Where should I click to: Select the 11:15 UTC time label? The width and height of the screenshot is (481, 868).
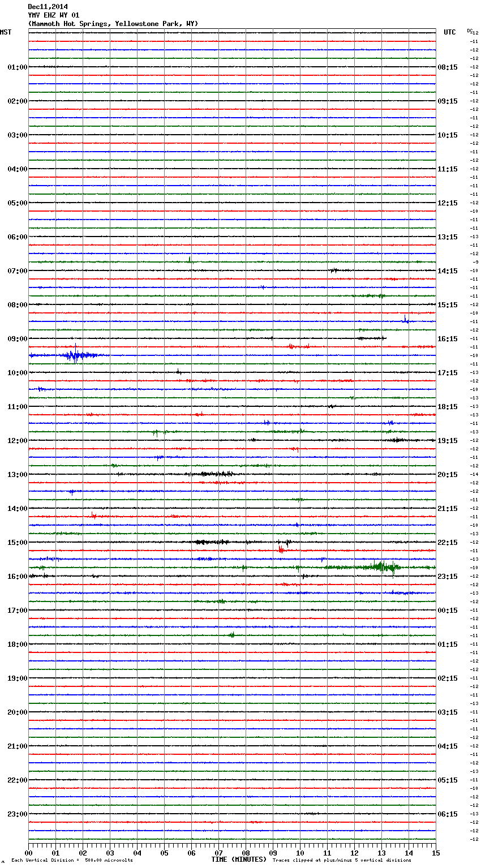[x=448, y=169]
